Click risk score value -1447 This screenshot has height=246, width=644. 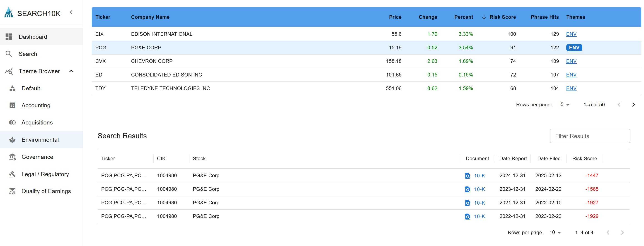(x=591, y=176)
